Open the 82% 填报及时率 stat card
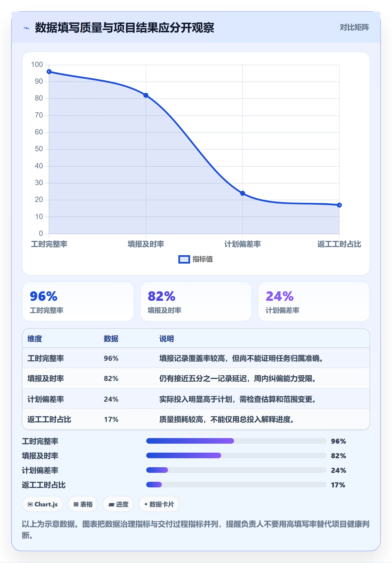The height and width of the screenshot is (563, 392). (196, 301)
